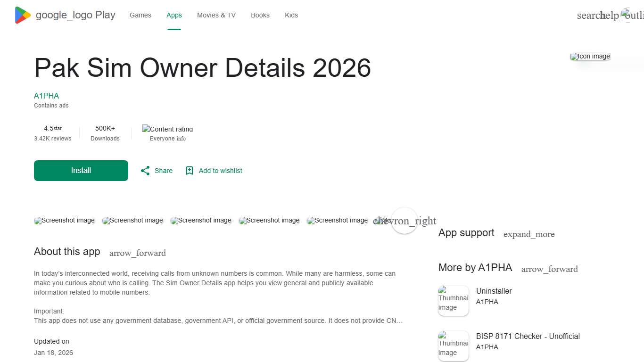Open the Movies & TV section
Image resolution: width=644 pixels, height=362 pixels.
(216, 15)
